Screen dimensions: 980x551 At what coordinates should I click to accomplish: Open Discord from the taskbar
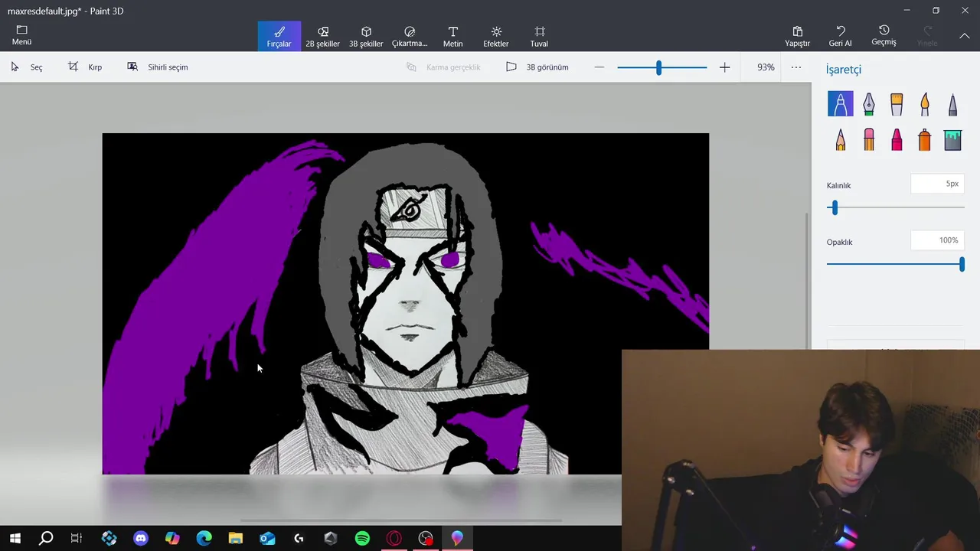141,539
